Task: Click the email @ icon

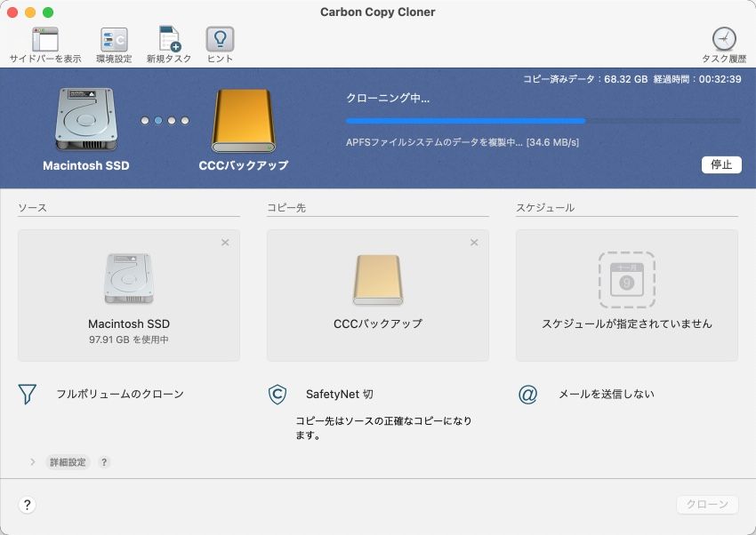Action: click(x=527, y=395)
